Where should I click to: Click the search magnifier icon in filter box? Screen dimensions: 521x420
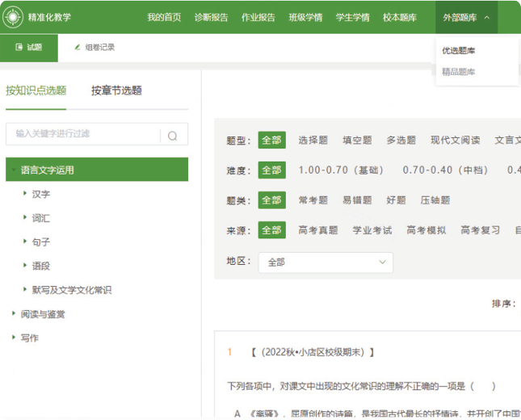coord(172,135)
